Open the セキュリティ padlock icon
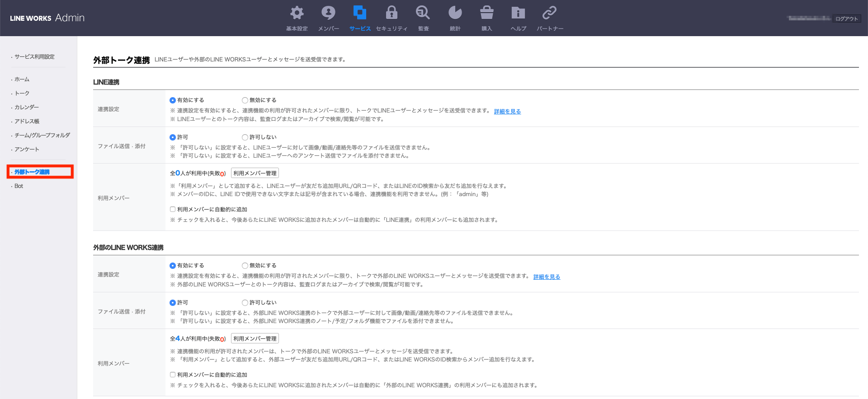This screenshot has height=399, width=868. tap(392, 13)
